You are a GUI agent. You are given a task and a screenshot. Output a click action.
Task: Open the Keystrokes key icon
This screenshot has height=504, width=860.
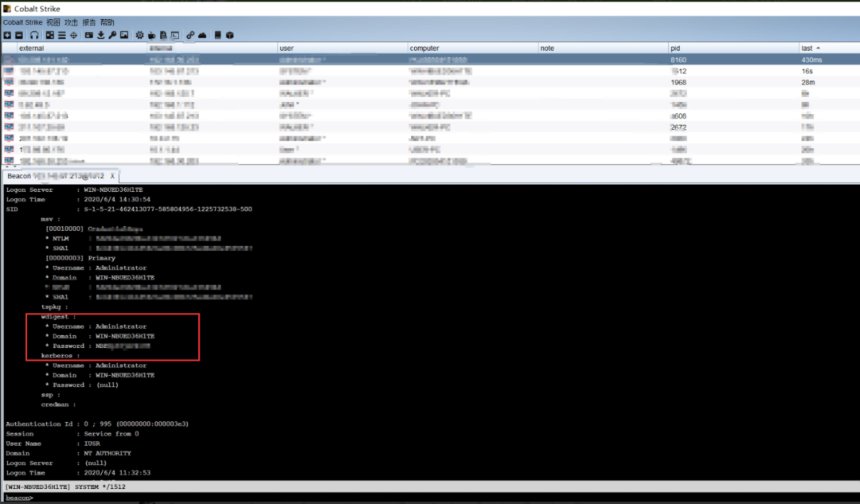pos(112,35)
